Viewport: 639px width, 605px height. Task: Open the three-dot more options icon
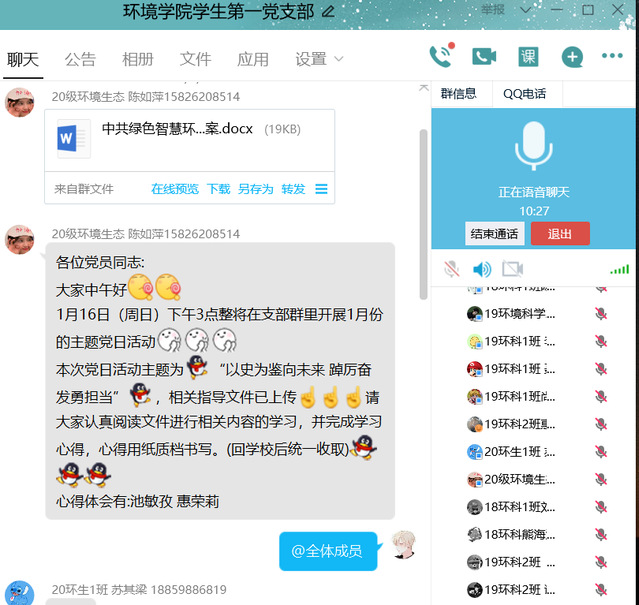tap(612, 57)
